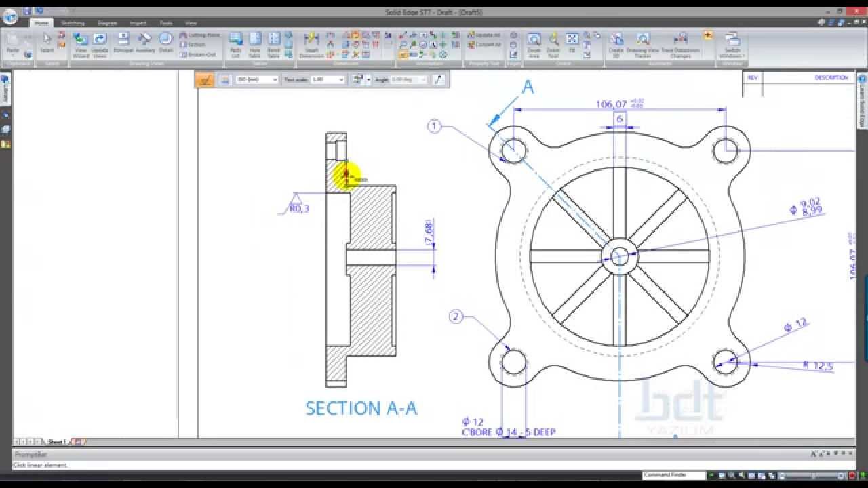The height and width of the screenshot is (488, 868).
Task: Select the C'BORE Ø 14 - 5 DEEP callout
Action: click(x=509, y=432)
